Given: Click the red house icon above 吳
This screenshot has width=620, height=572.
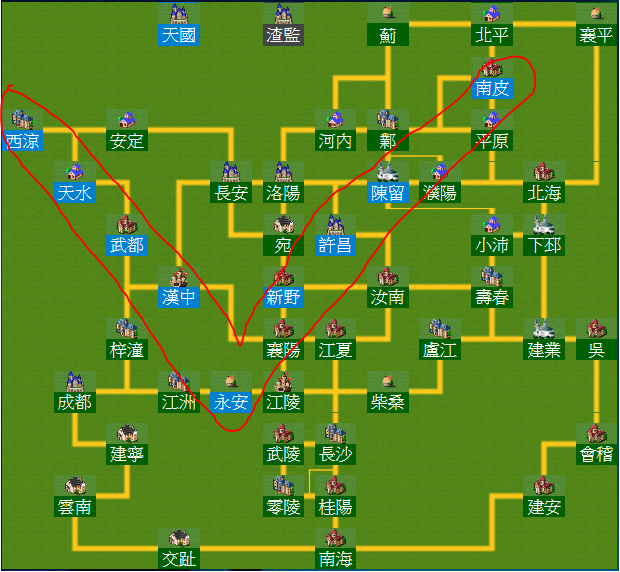Looking at the screenshot, I should (596, 329).
